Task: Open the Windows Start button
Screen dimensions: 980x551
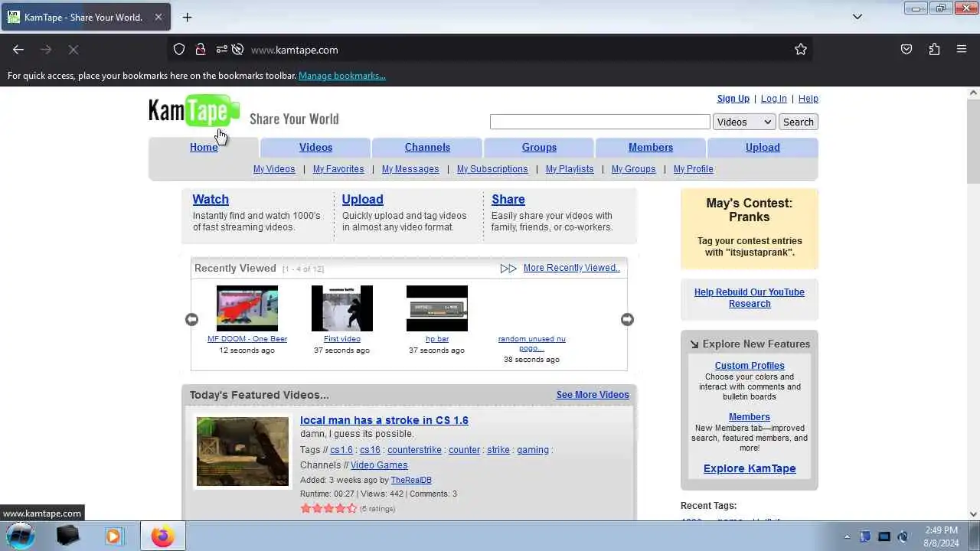Action: pos(21,536)
